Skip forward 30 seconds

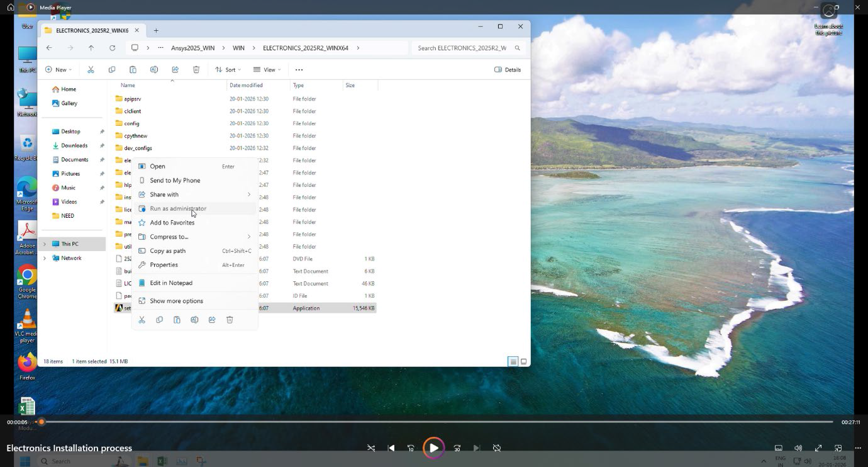pos(457,448)
